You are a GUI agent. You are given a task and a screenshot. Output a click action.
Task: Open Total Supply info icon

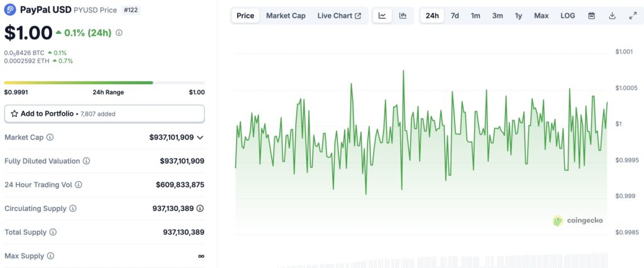coord(53,232)
